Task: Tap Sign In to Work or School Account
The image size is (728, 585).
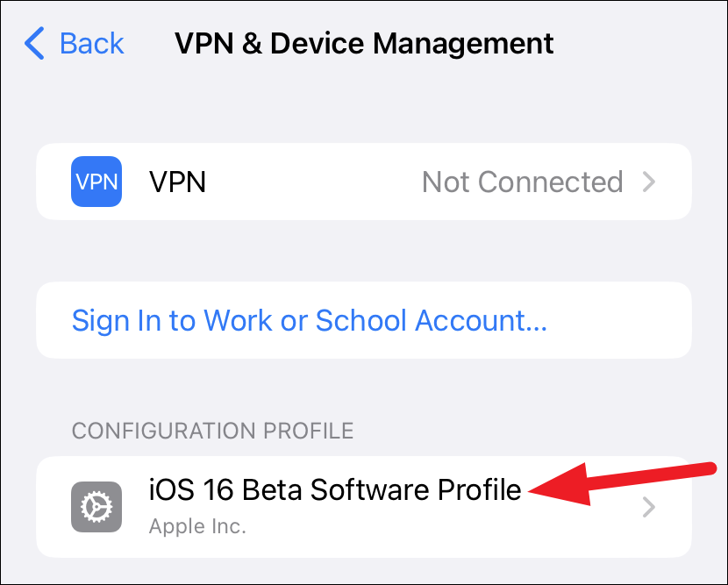Action: coord(310,320)
